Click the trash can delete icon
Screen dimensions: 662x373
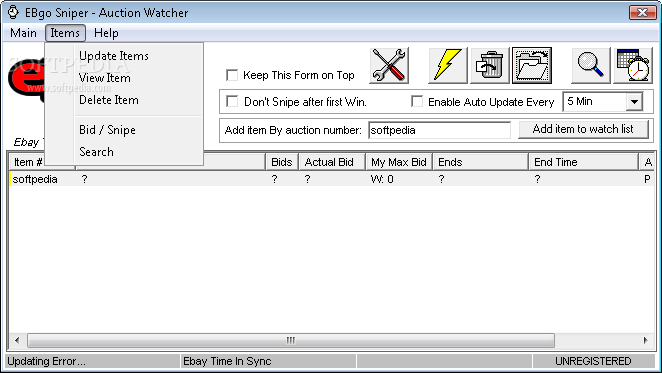490,65
